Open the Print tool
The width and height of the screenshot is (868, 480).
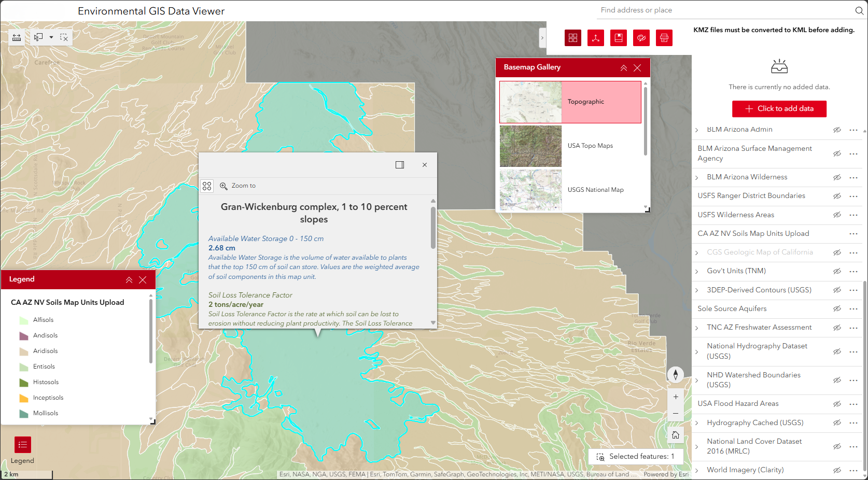click(x=664, y=37)
